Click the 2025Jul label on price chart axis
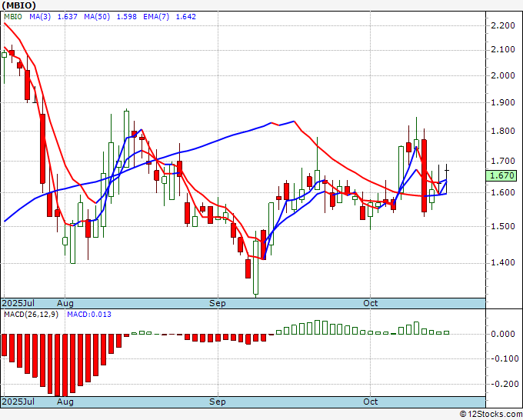This screenshot has width=523, height=420. [x=18, y=304]
